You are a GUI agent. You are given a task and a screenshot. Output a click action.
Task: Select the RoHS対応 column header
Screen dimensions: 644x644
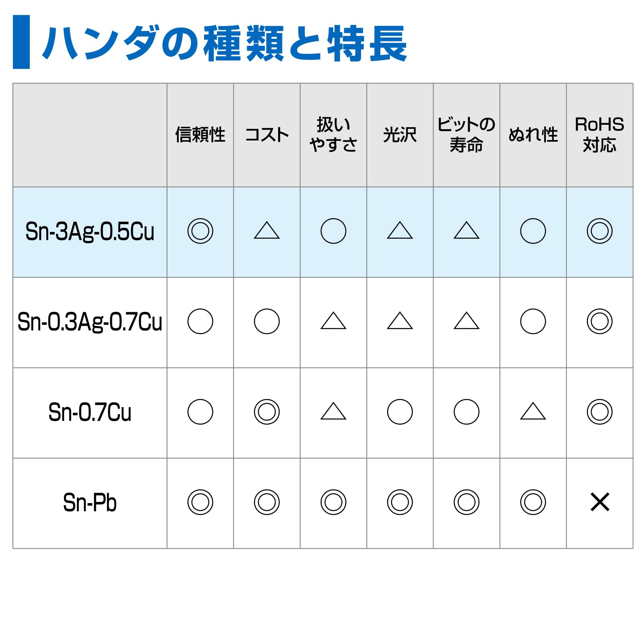point(600,135)
